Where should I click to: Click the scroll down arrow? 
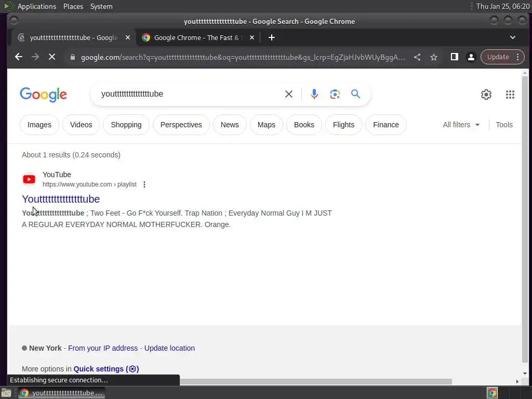(x=525, y=374)
